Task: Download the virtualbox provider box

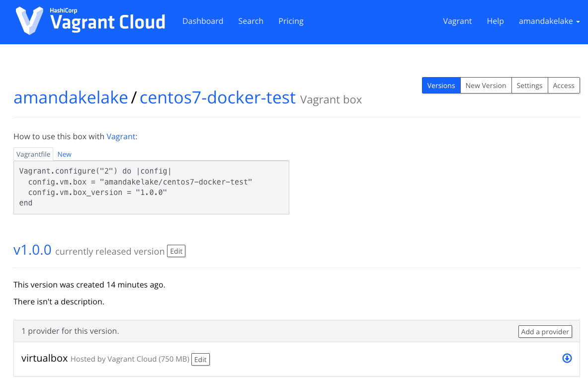Action: tap(567, 358)
